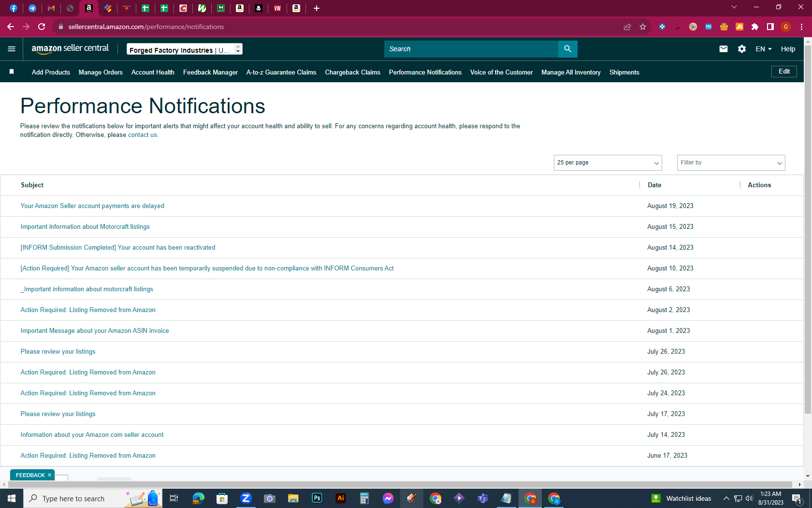Open the Seller Central hamburger menu
812x508 pixels.
coord(12,49)
